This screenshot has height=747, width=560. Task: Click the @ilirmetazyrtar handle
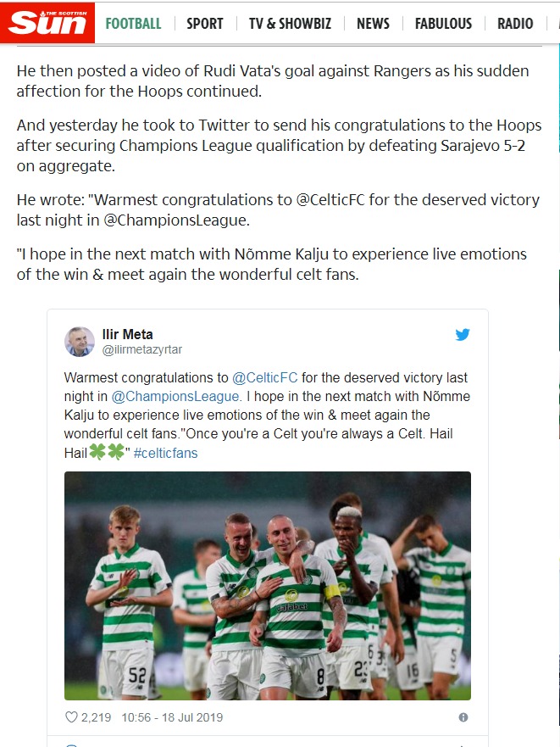click(142, 349)
